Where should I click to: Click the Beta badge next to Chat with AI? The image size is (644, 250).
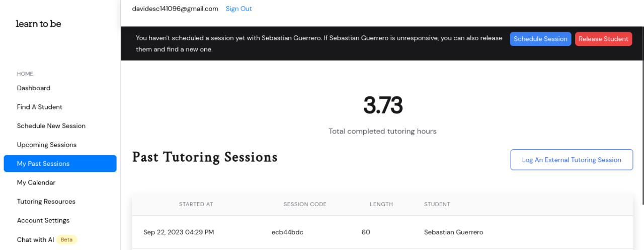pos(66,240)
